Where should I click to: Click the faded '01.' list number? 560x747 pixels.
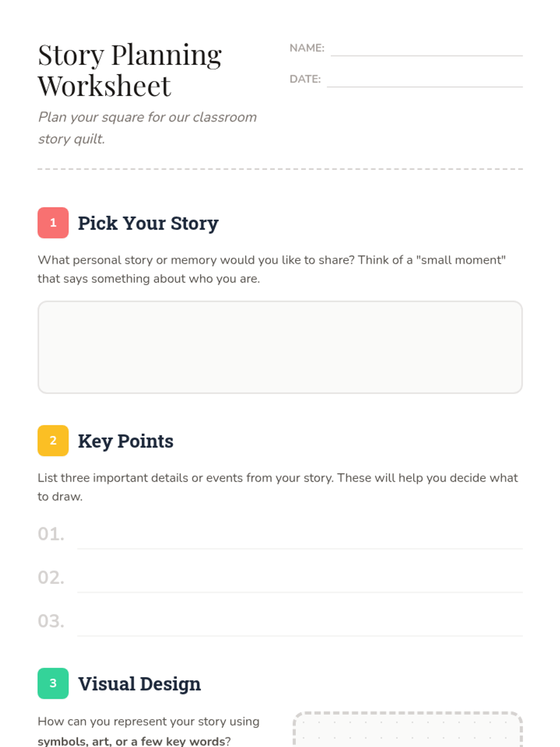point(51,534)
